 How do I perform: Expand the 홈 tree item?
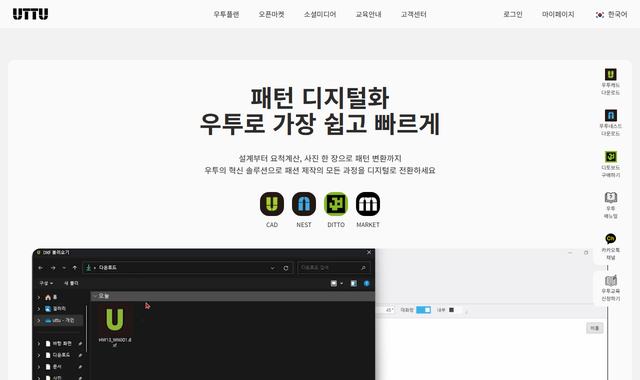coord(39,298)
